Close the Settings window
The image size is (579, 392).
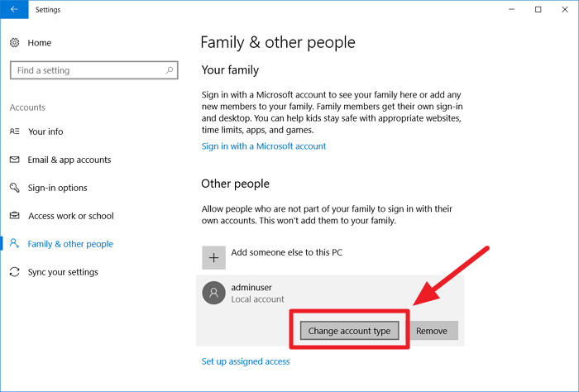coord(565,10)
